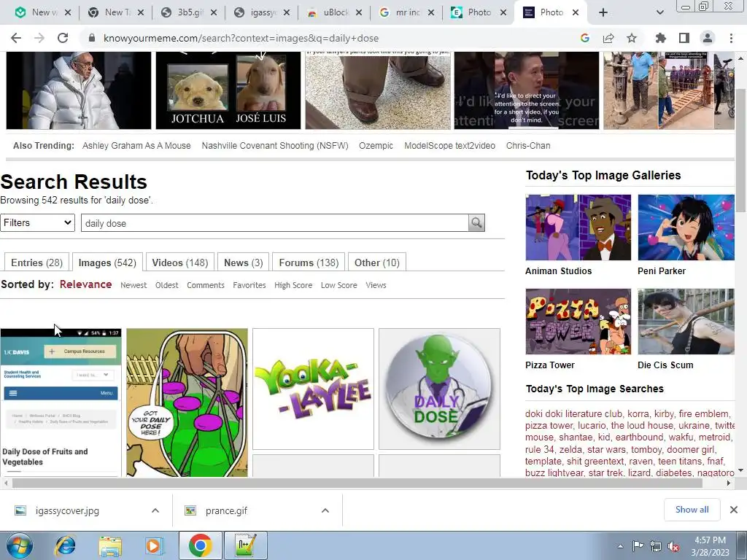This screenshot has height=560, width=747.
Task: Open the Yooka-Laylee logo result image
Action: coord(313,389)
